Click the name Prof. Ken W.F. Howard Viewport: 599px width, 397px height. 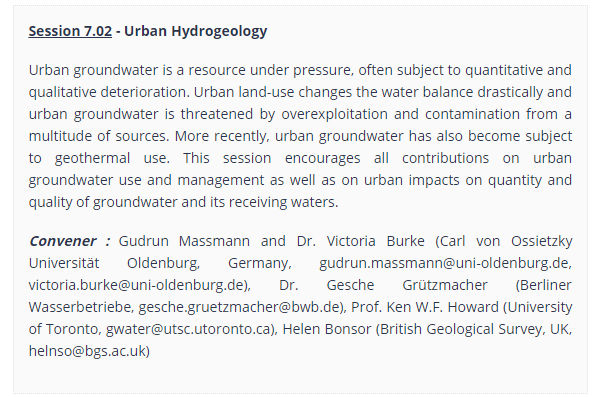pyautogui.click(x=425, y=307)
